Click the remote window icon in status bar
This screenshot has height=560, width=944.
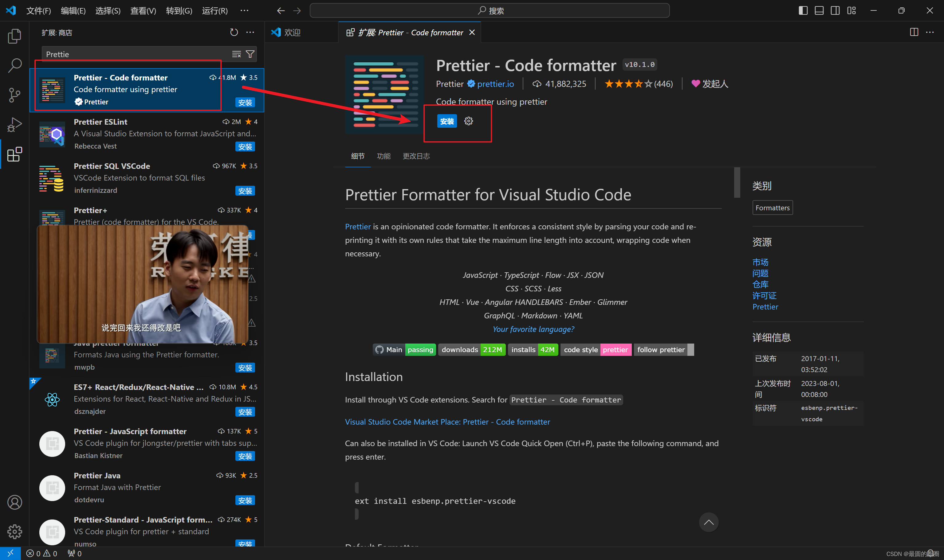click(10, 553)
